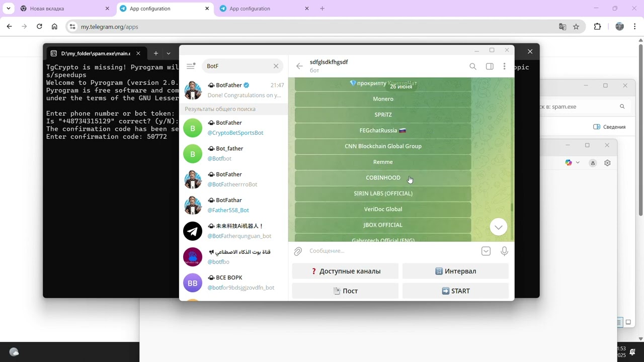644x362 pixels.
Task: Bookmark this page with the star
Action: tap(576, 27)
